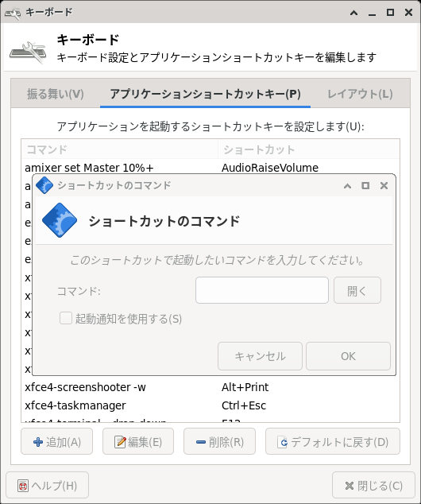The width and height of the screenshot is (421, 504).
Task: Select the amixer set Master 10%+ row
Action: coord(210,168)
